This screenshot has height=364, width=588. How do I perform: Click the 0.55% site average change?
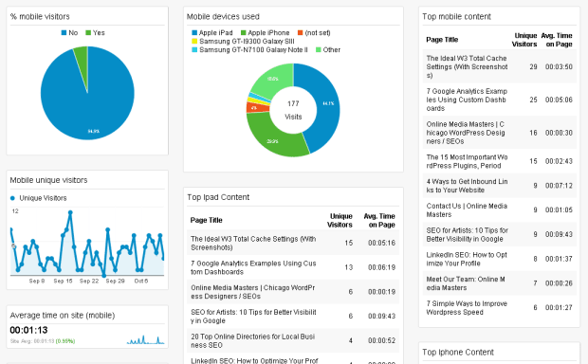(x=65, y=341)
